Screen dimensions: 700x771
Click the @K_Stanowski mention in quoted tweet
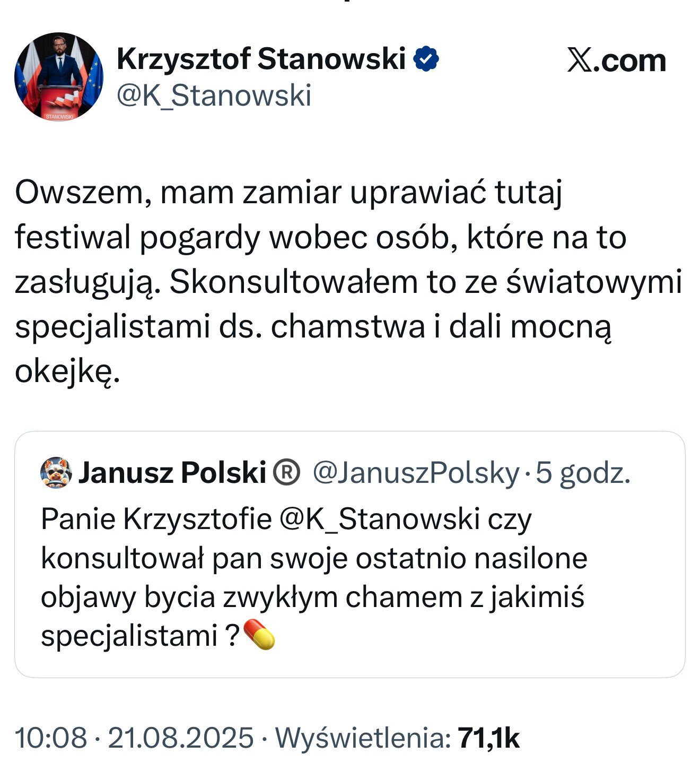pos(379,518)
